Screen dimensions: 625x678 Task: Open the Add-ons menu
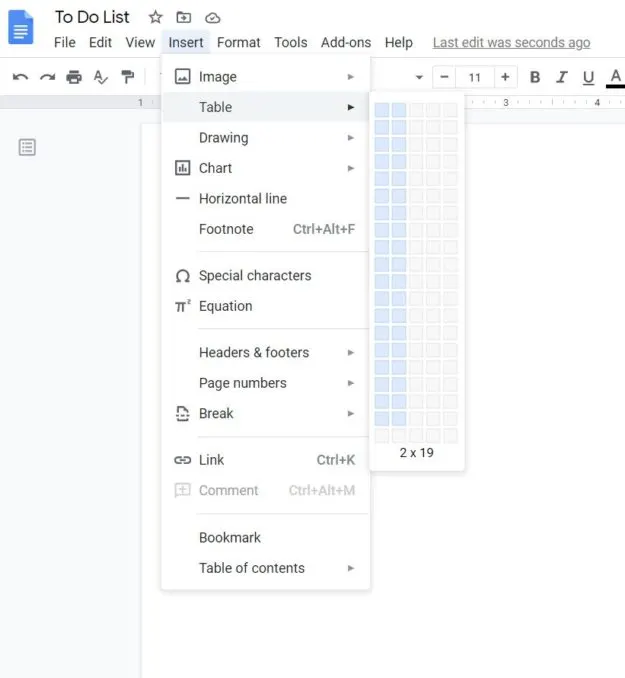(x=346, y=42)
